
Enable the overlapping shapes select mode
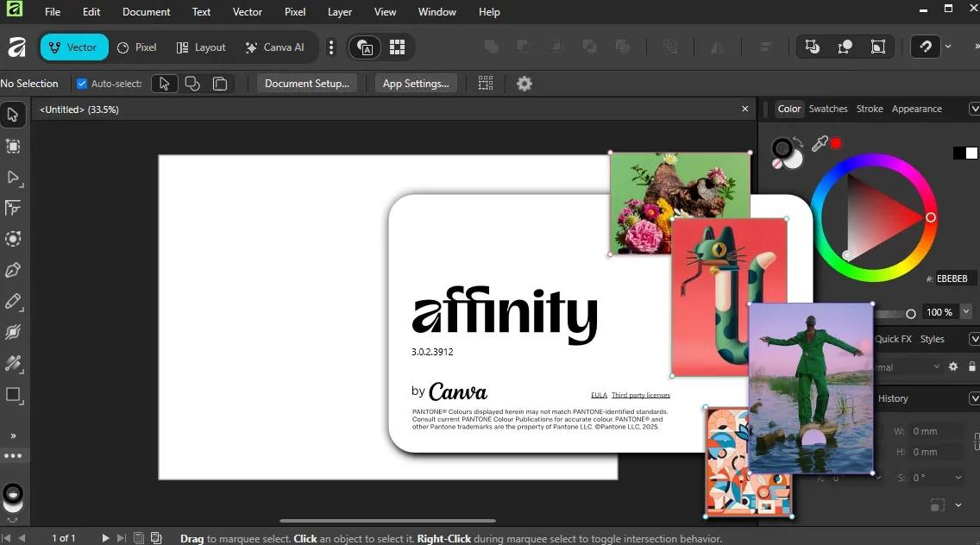192,84
